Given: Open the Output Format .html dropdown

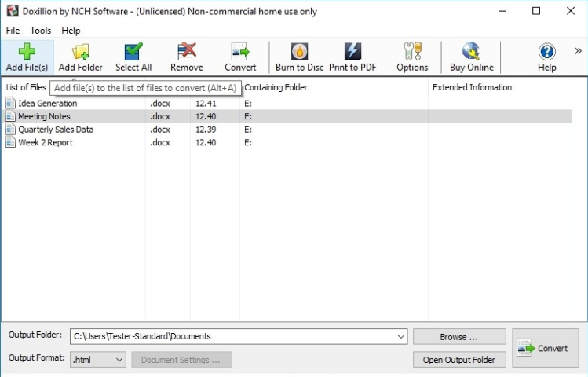Looking at the screenshot, I should [x=98, y=360].
